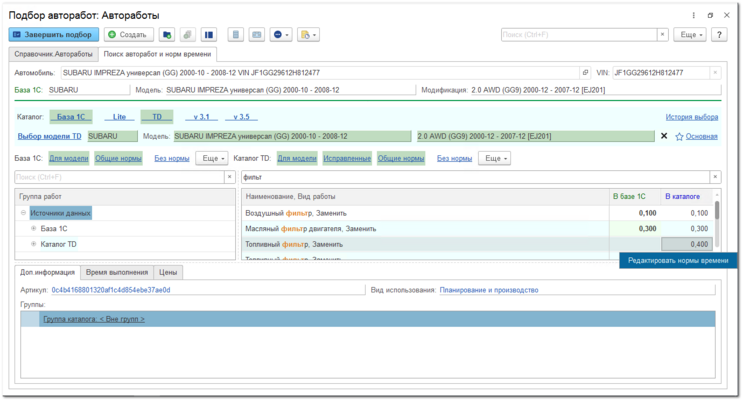Click the card view icon in toolbar

coord(256,35)
